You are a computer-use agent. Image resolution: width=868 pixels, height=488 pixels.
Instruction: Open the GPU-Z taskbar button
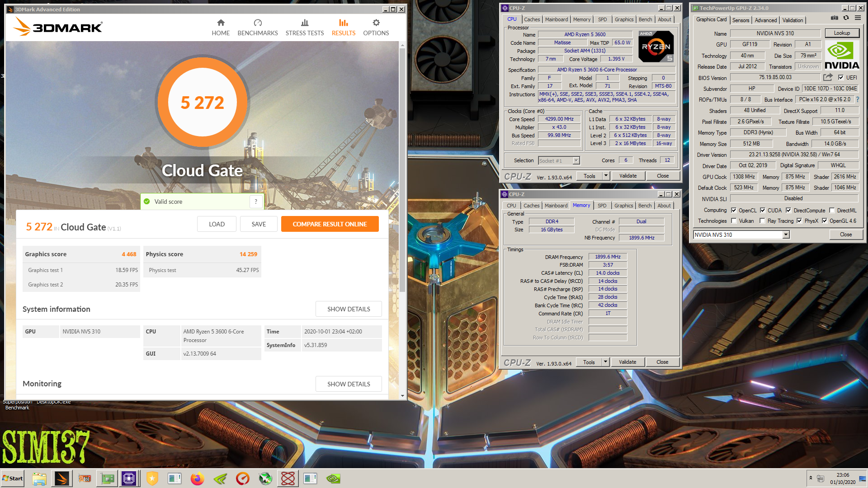(x=107, y=479)
